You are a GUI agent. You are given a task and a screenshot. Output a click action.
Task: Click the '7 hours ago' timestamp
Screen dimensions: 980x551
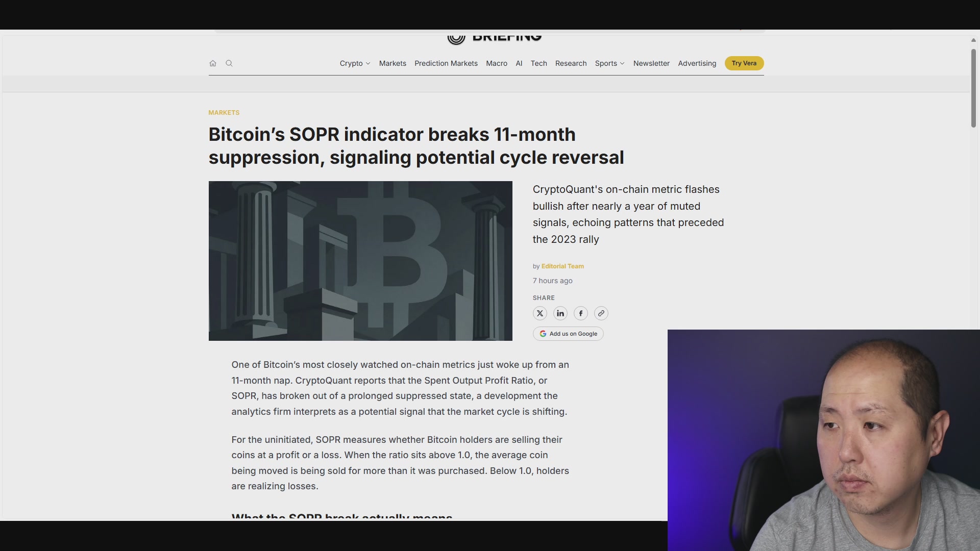coord(552,281)
